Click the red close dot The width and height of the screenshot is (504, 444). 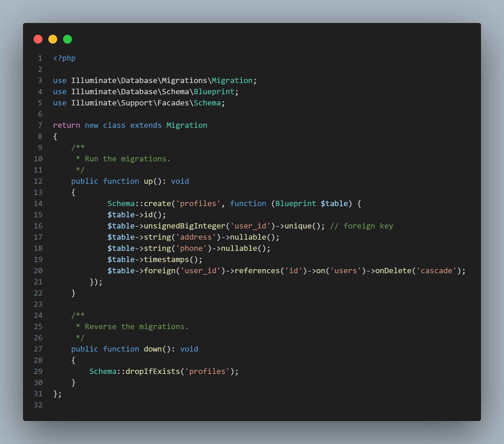coord(38,39)
